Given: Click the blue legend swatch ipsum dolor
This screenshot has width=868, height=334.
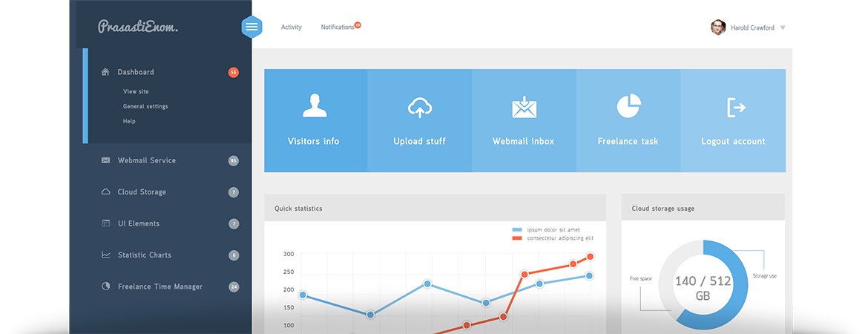Looking at the screenshot, I should coord(517,230).
